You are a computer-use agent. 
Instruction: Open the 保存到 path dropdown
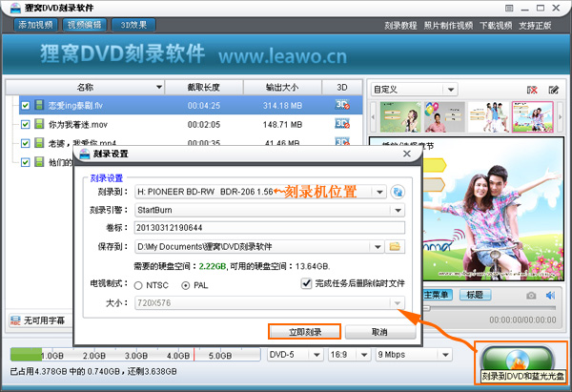378,247
